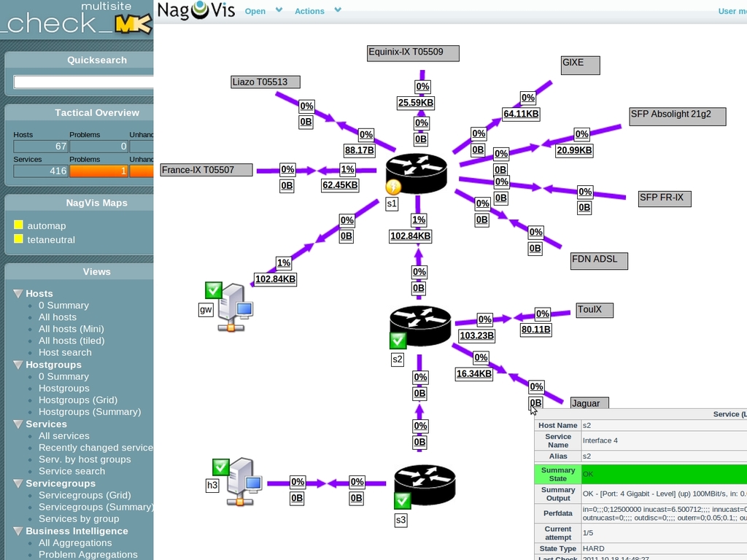
Task: Click yellow square icon beside automap
Action: coord(18,225)
